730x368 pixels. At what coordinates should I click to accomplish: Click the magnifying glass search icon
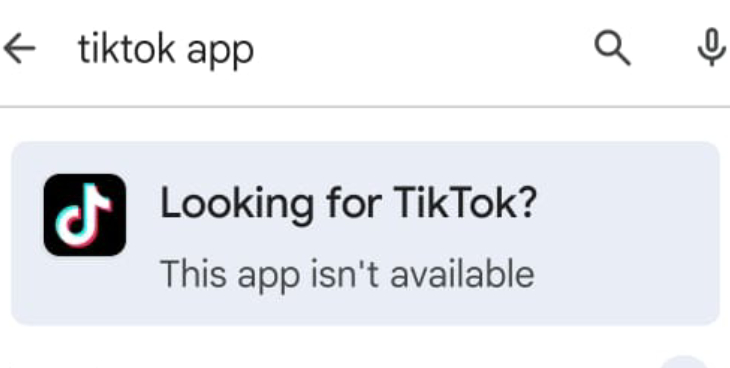click(613, 49)
